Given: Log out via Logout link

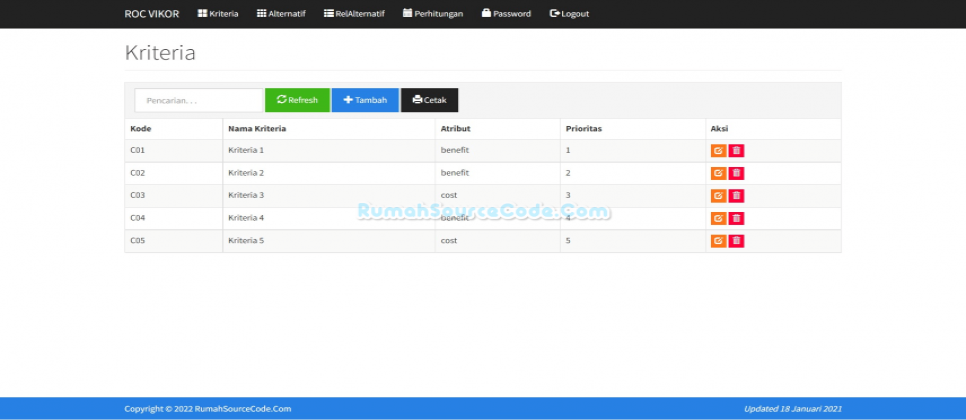Looking at the screenshot, I should (x=569, y=14).
